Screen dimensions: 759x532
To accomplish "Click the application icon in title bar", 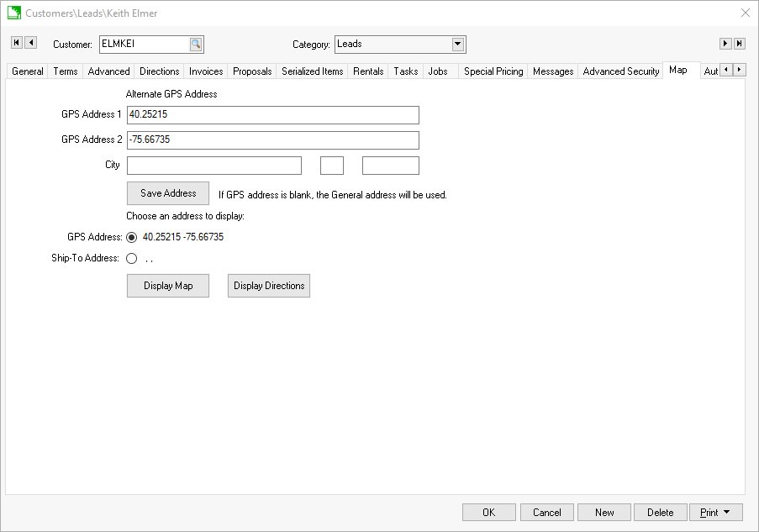I will (13, 13).
